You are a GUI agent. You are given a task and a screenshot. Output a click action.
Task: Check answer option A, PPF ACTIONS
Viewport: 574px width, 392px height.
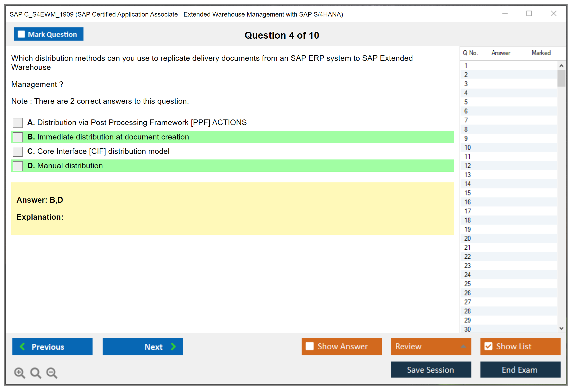point(18,123)
